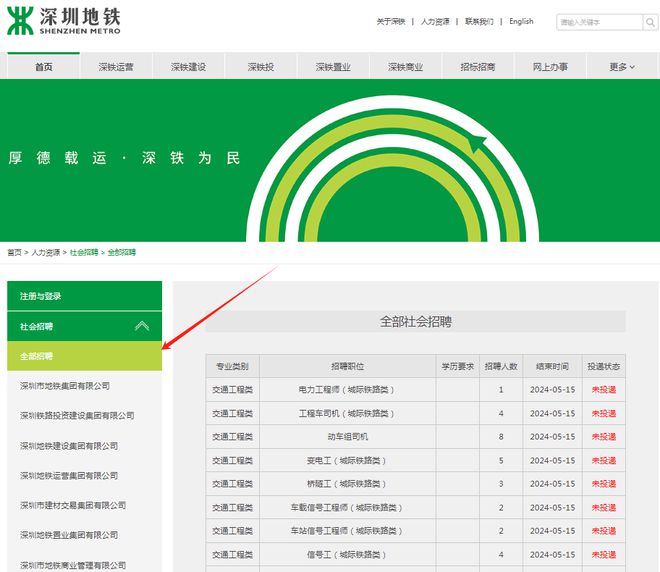Viewport: 660px width, 572px height.
Task: Open the 招标招商 navigation item
Action: 478,67
